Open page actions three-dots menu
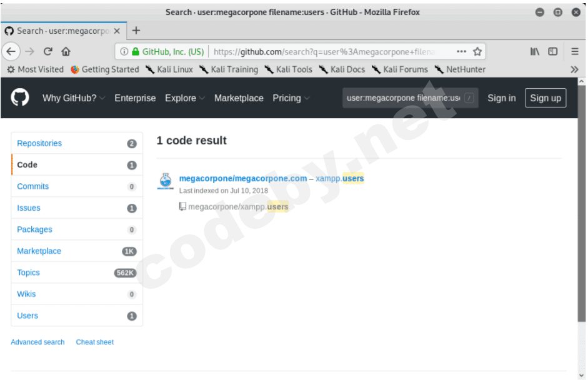This screenshot has height=382, width=588. (462, 51)
